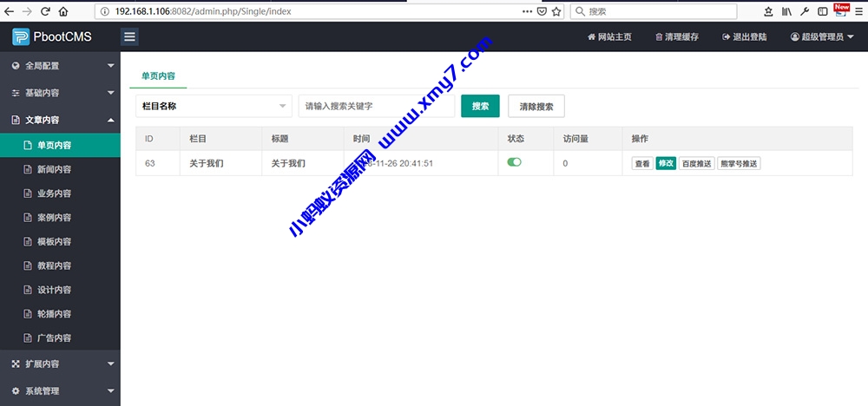This screenshot has height=406, width=868.
Task: Open the downloads toolbar icon
Action: (769, 11)
